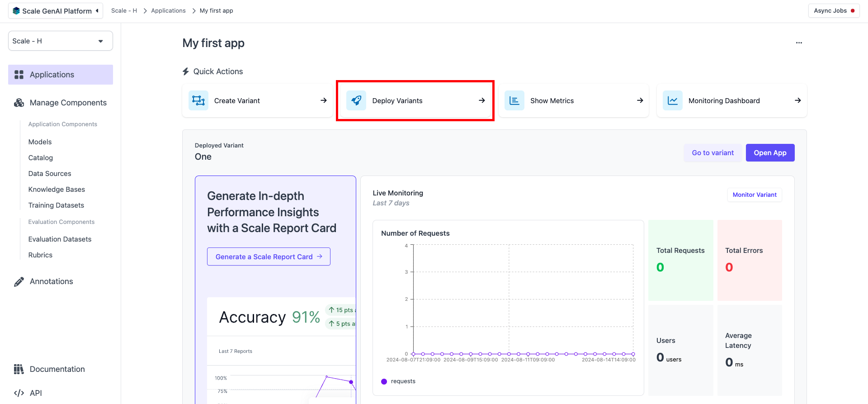Open Manage Components in the sidebar

point(61,103)
